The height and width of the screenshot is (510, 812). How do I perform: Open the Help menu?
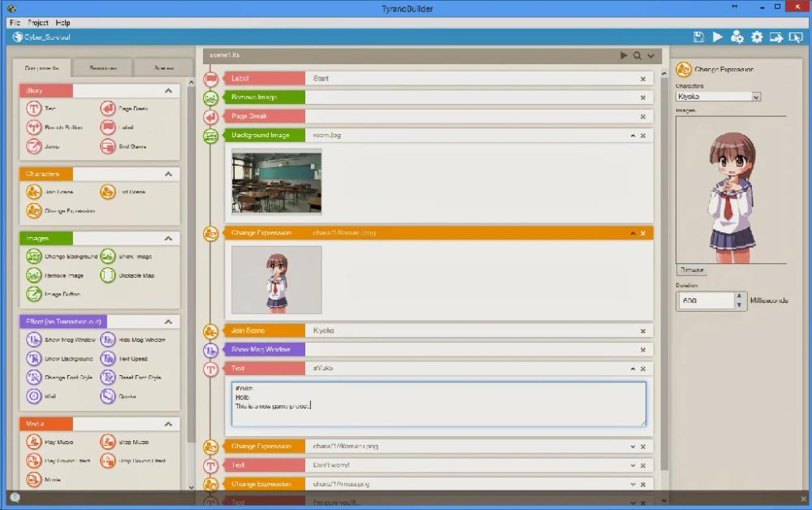(63, 23)
